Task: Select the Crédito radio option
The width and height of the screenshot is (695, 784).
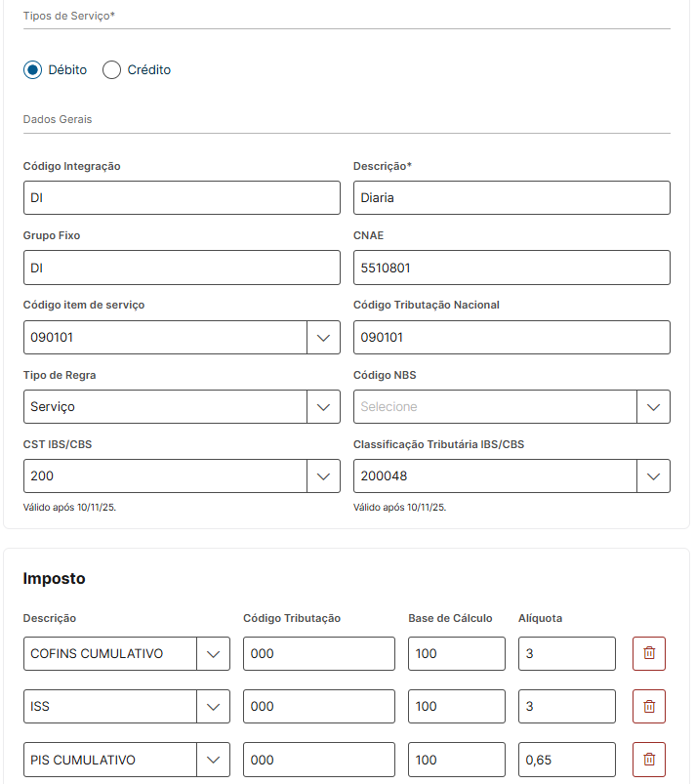Action: pos(112,70)
